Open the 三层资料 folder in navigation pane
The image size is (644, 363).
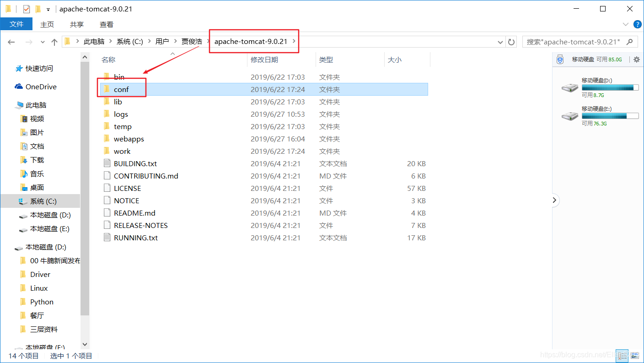pos(44,329)
